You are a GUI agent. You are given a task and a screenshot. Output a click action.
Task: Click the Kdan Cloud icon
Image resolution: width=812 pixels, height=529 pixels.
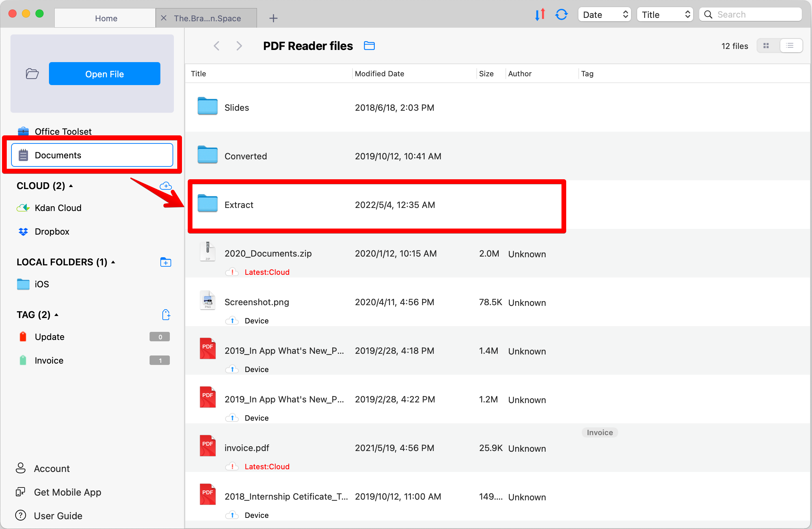23,208
